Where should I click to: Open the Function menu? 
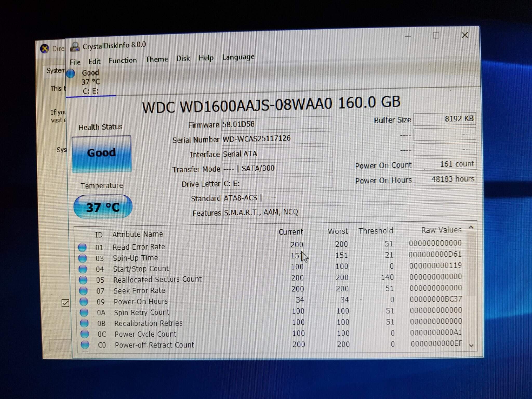[x=123, y=60]
